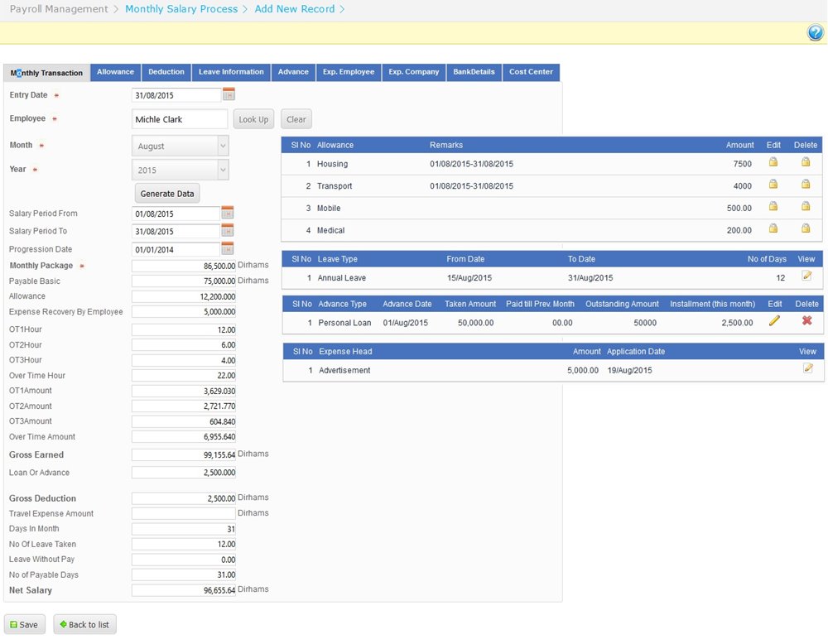Click into the OT2Hour field
The image size is (828, 644).
coord(184,345)
